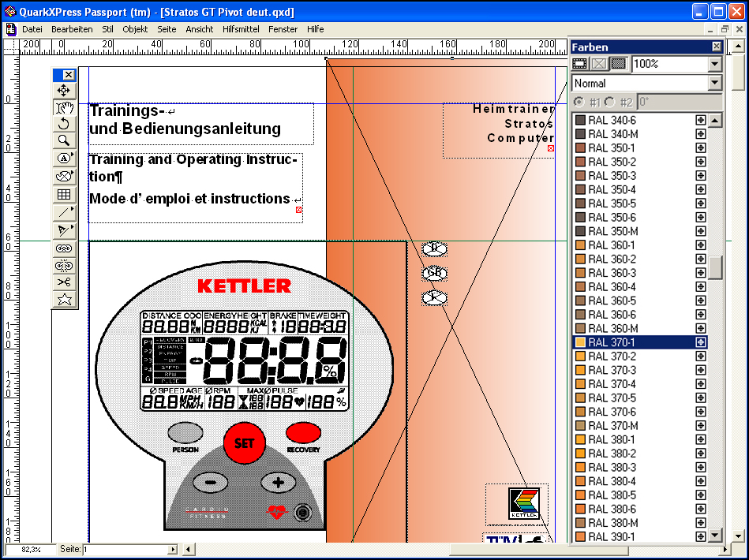Select the Line tool
This screenshot has width=749, height=560.
(64, 212)
